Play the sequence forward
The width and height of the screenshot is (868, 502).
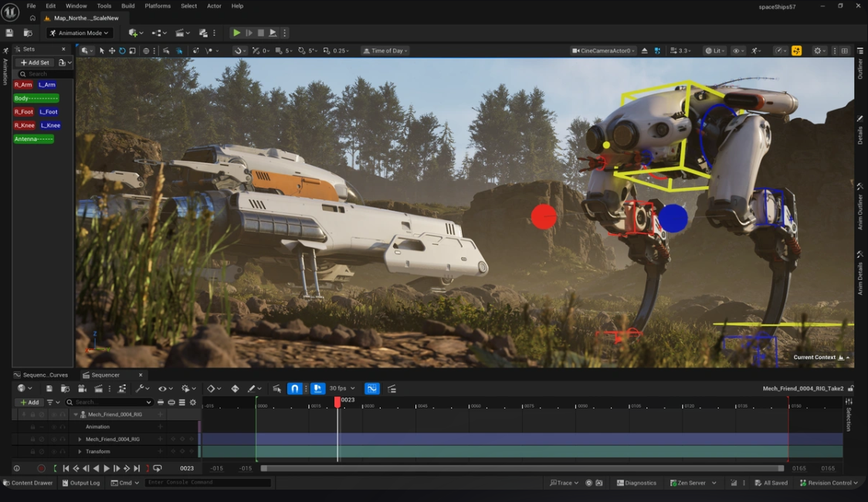pos(107,469)
